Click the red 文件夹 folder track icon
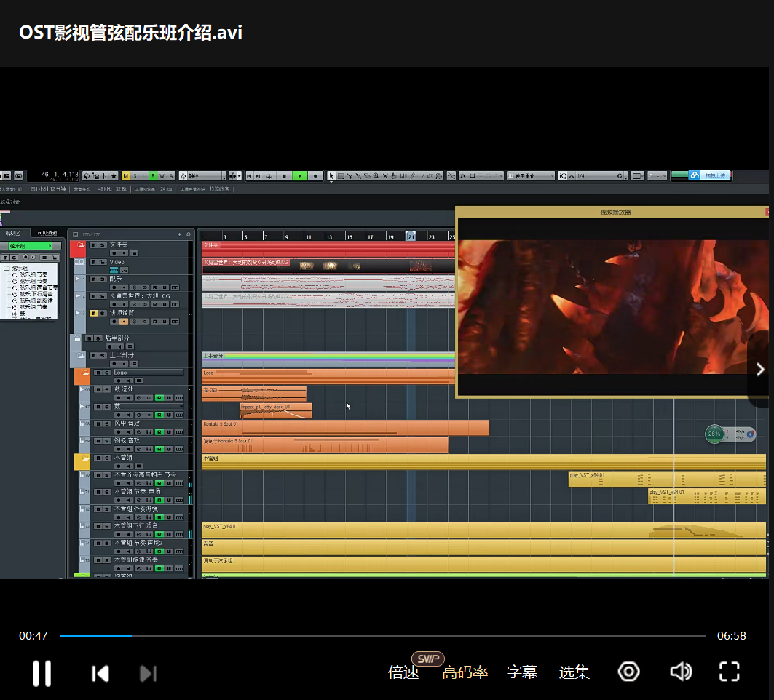The image size is (774, 700). (79, 249)
